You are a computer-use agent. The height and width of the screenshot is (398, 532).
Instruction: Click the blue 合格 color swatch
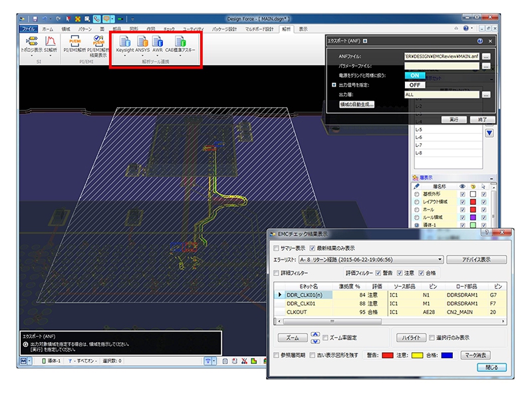(447, 355)
